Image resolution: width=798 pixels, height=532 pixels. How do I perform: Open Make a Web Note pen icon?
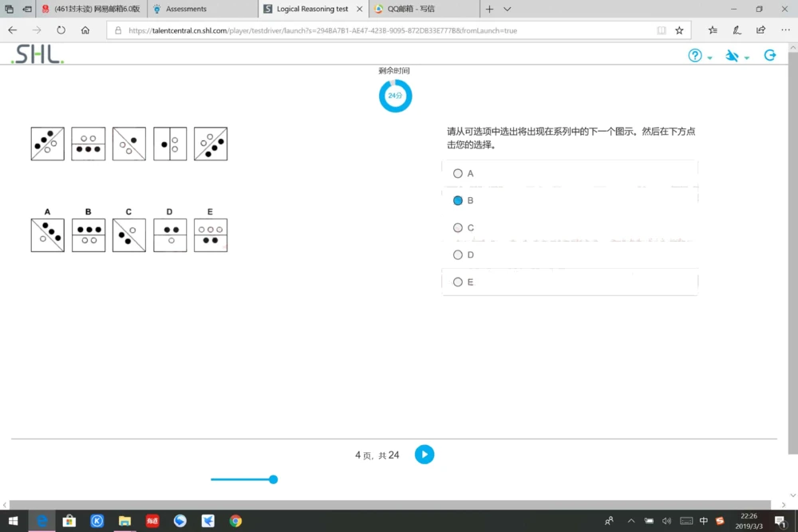(x=736, y=30)
